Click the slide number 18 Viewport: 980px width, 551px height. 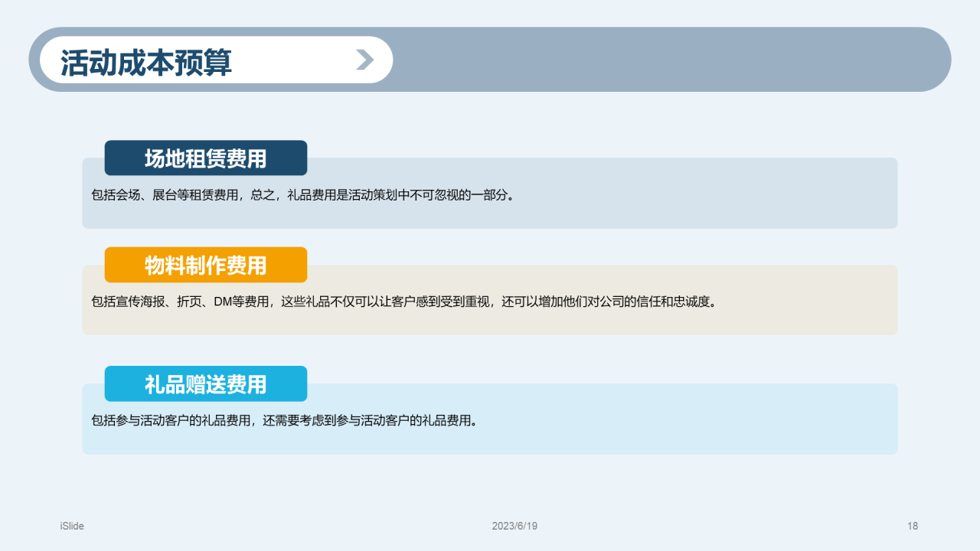912,526
